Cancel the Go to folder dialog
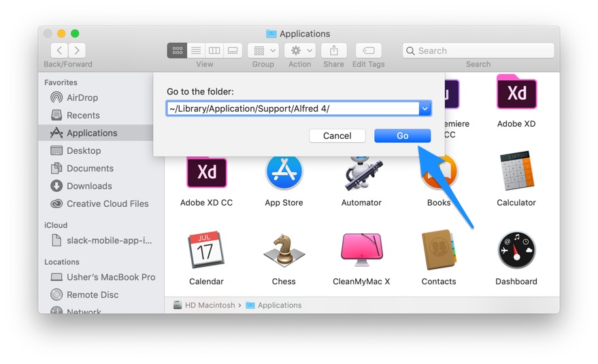 click(x=337, y=136)
